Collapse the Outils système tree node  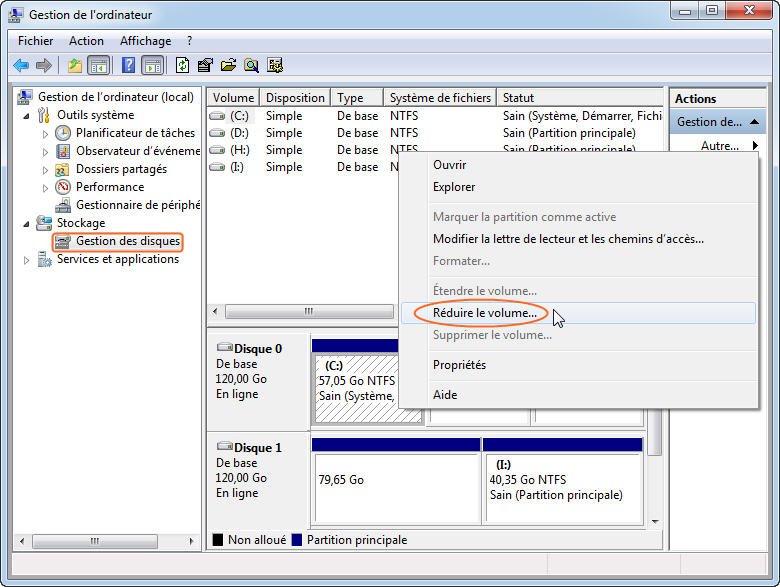tap(27, 116)
